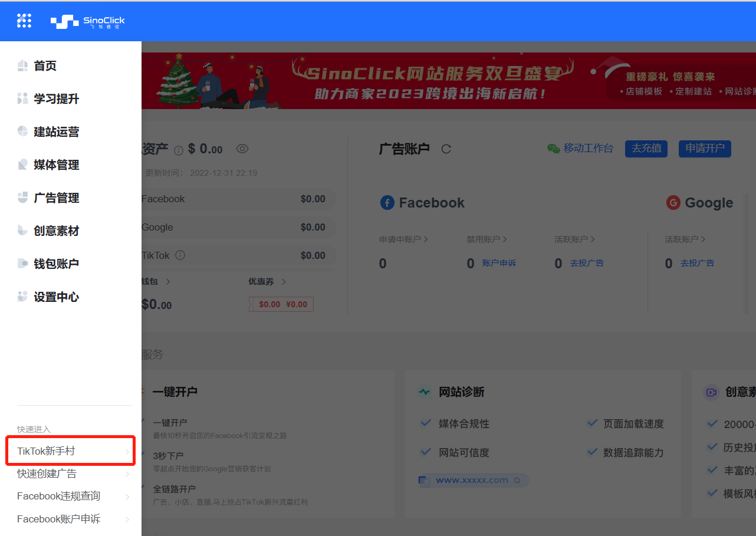Screen dimensions: 756x536
Task: Click 一键开户 card title
Action: [x=175, y=392]
